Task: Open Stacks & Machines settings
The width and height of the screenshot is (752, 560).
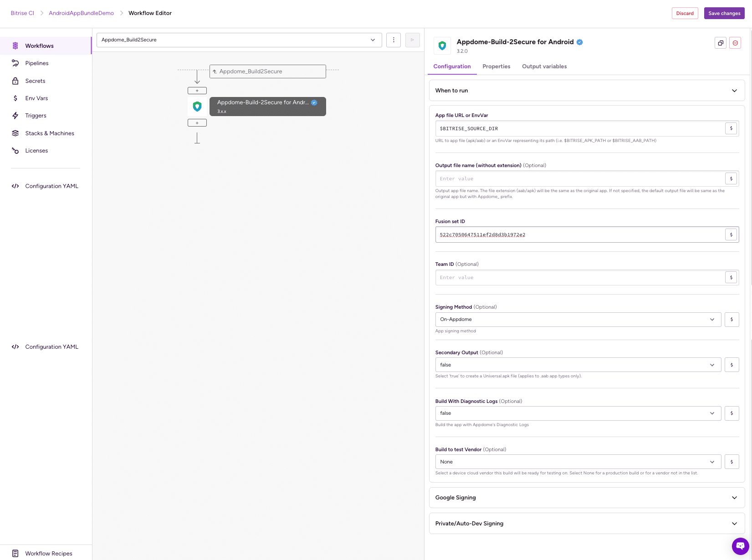Action: pyautogui.click(x=50, y=133)
